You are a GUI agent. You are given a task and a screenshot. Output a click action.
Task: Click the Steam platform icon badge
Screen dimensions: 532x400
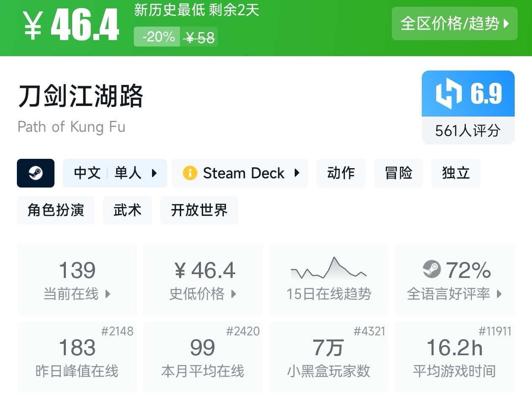[35, 173]
